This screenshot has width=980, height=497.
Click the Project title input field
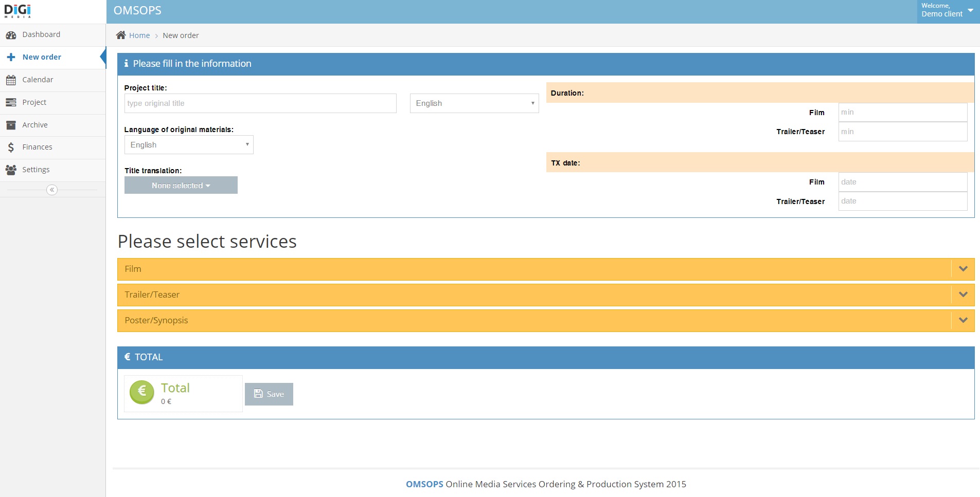pyautogui.click(x=260, y=103)
